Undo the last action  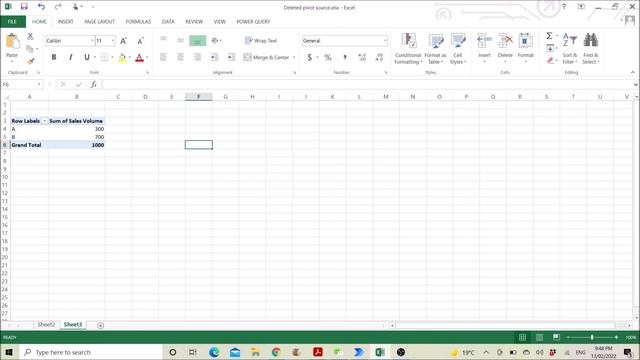click(41, 7)
